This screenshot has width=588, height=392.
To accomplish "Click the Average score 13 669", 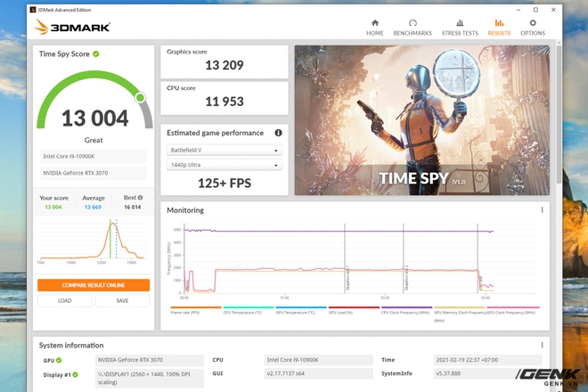I will (x=93, y=207).
